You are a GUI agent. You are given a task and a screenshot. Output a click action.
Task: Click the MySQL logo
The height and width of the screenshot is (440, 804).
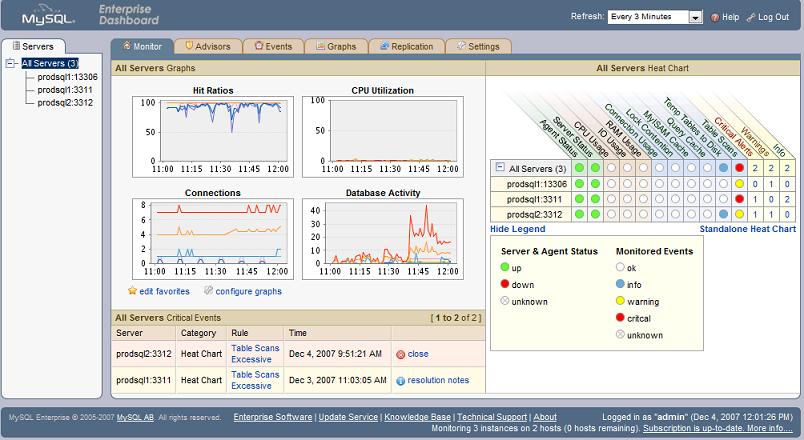pyautogui.click(x=48, y=15)
